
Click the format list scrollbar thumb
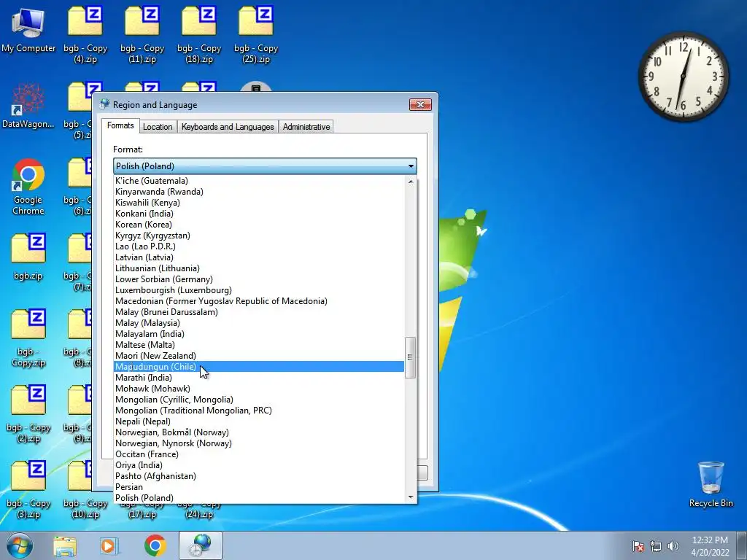[410, 357]
